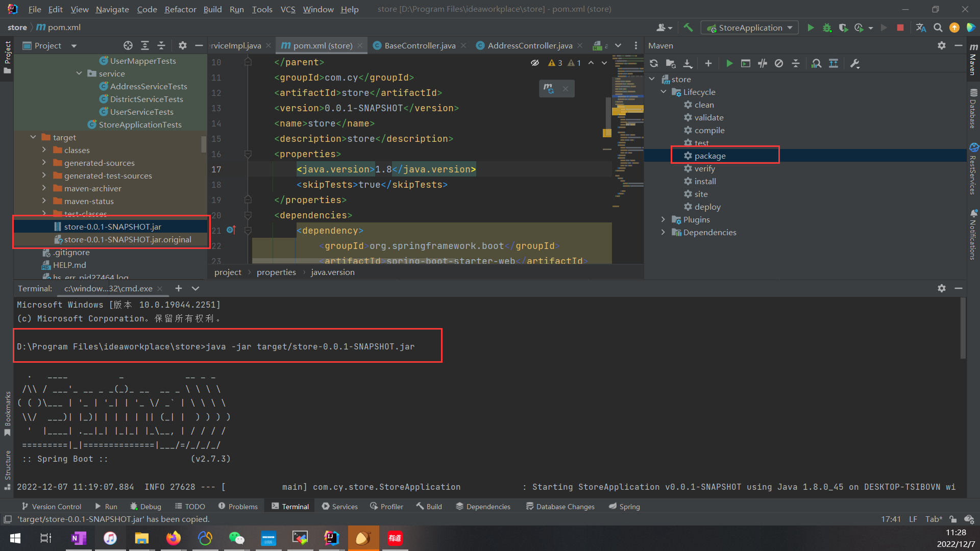This screenshot has height=551, width=980.
Task: Toggle reader mode eye icon in editor
Action: (x=535, y=63)
